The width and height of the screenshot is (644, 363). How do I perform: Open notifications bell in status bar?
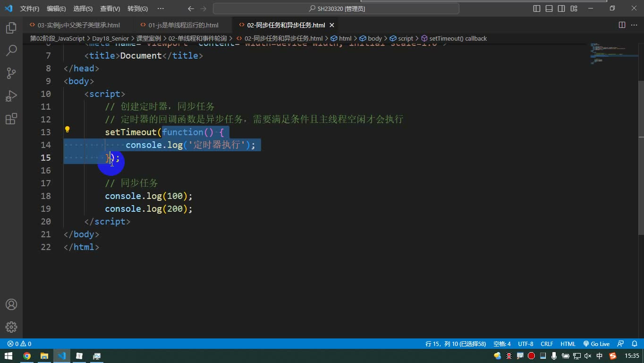(634, 344)
